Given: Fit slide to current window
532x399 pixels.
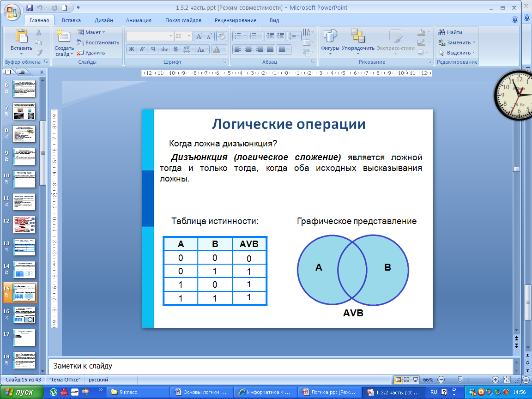Looking at the screenshot, I should tap(507, 380).
